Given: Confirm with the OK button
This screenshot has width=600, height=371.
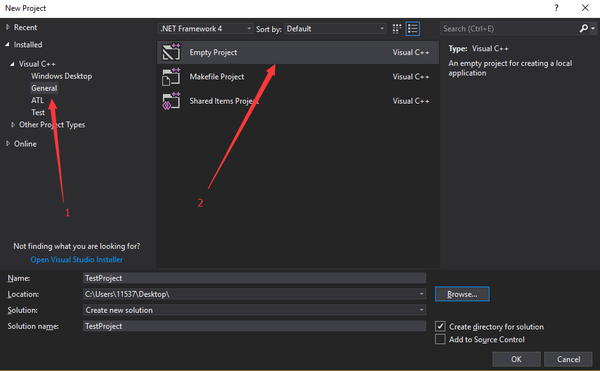Looking at the screenshot, I should [x=516, y=359].
